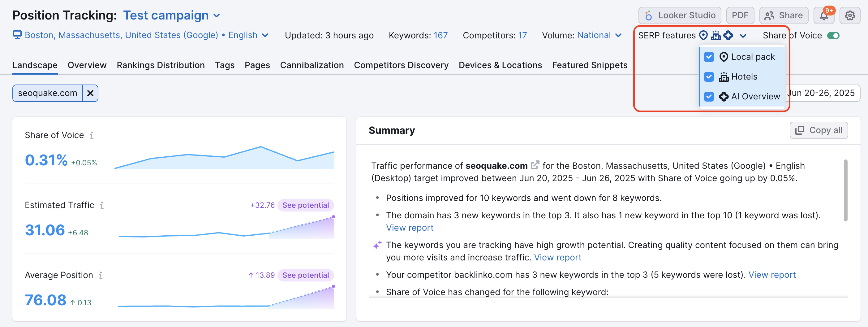Open the Cannibalization tab
Screen dimensions: 868x327
pyautogui.click(x=312, y=65)
